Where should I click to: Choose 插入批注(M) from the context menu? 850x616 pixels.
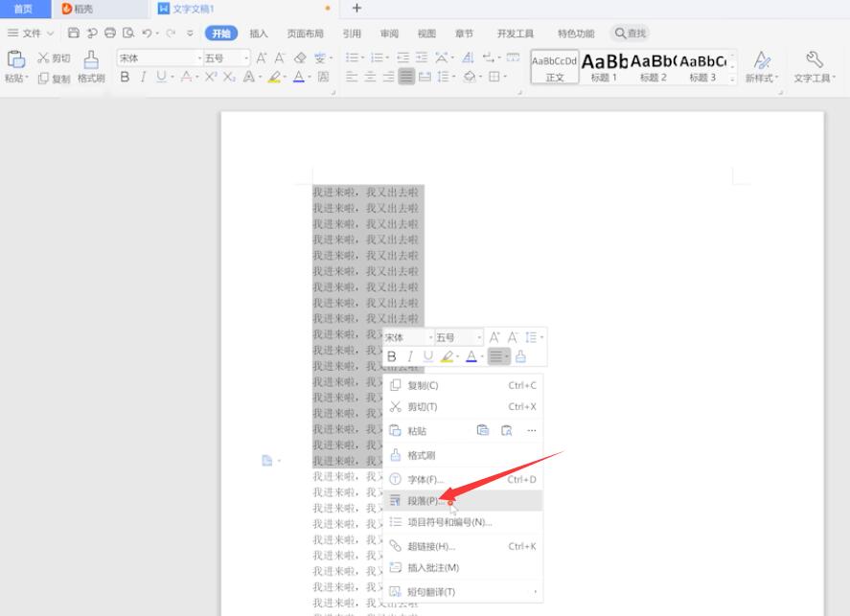[x=463, y=568]
